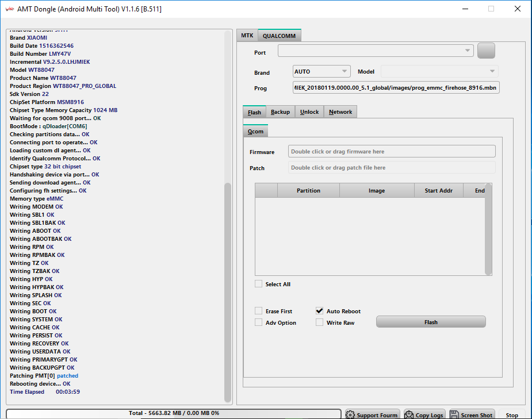Click the Prog firehose path field

click(396, 87)
